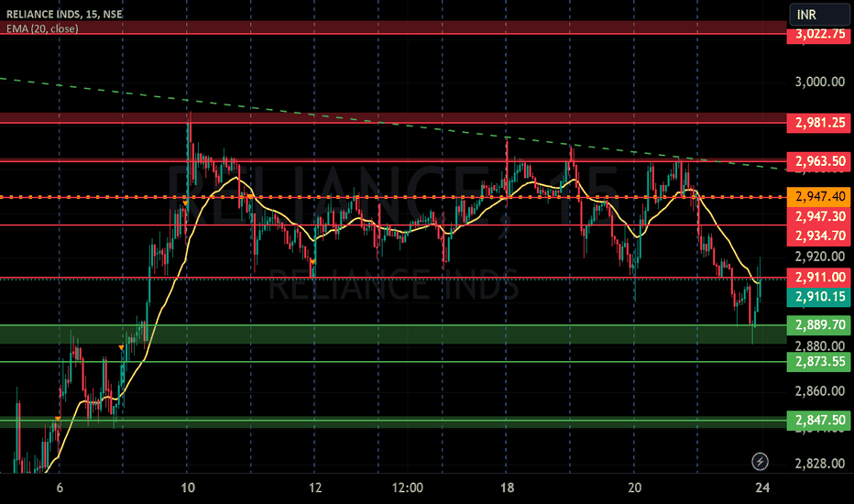This screenshot has height=504, width=854.
Task: Click date 18 on the time axis
Action: pyautogui.click(x=507, y=488)
